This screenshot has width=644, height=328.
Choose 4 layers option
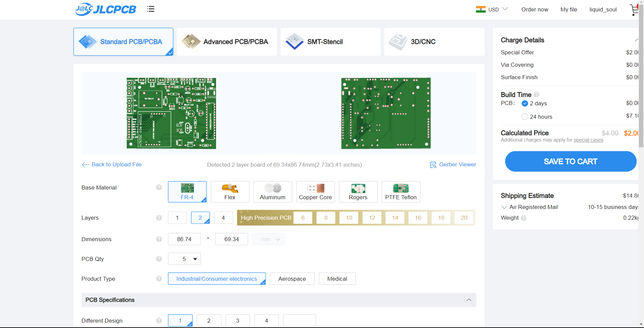(x=223, y=218)
